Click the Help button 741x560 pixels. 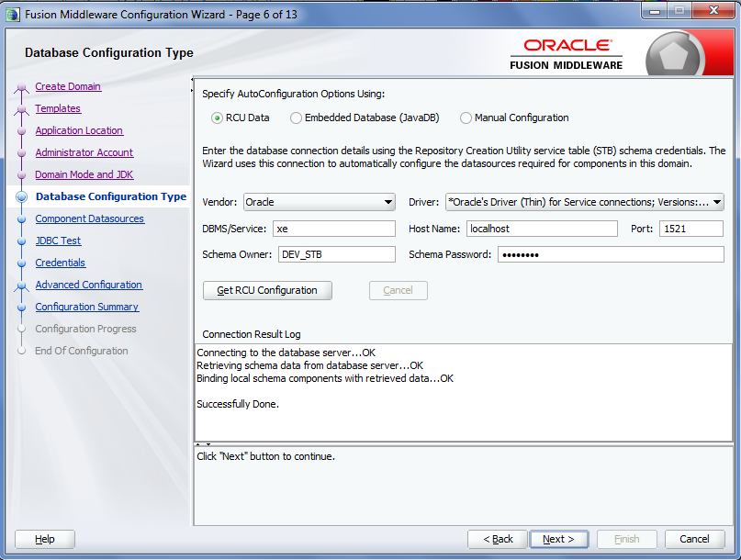[45, 539]
